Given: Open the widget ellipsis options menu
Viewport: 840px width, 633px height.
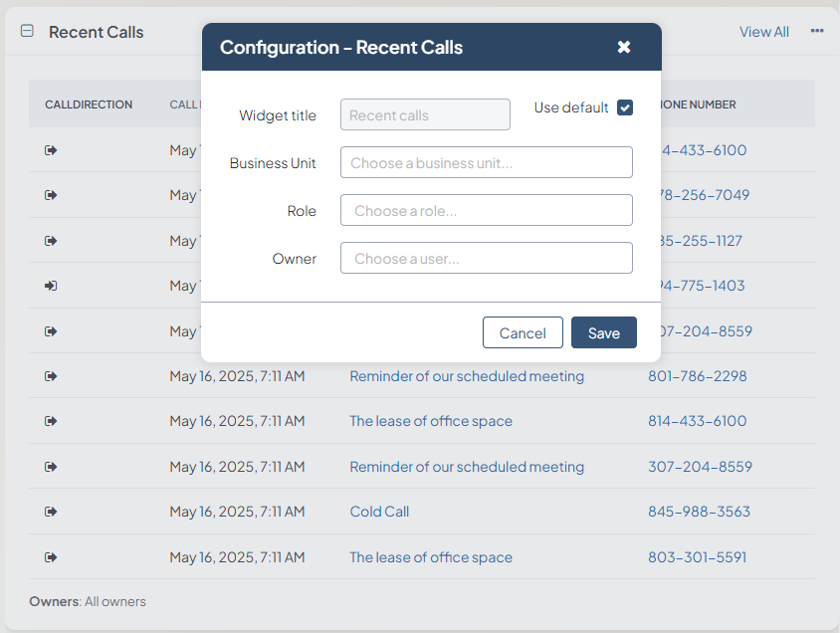Looking at the screenshot, I should click(x=817, y=31).
